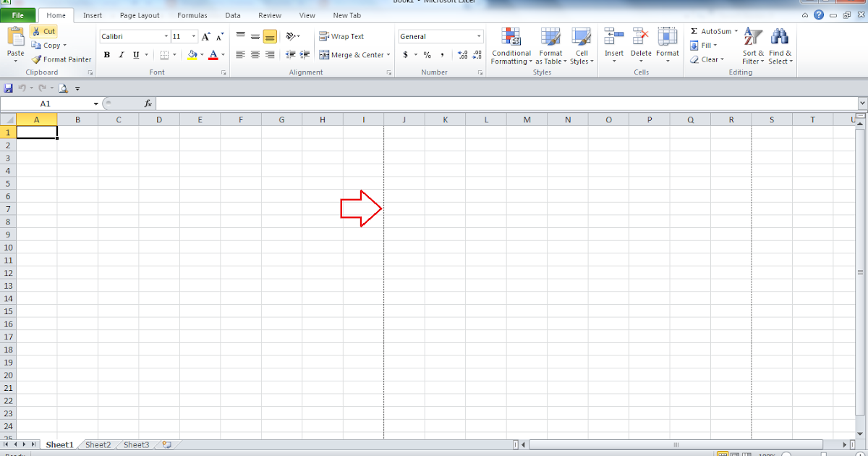Image resolution: width=868 pixels, height=456 pixels.
Task: Toggle Wrap Text on the cell
Action: 342,36
